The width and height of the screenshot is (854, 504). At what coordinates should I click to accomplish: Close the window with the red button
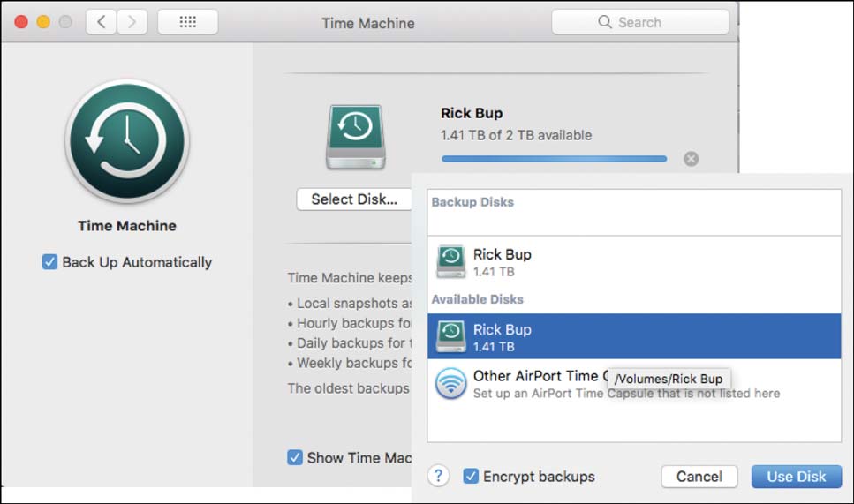[21, 22]
